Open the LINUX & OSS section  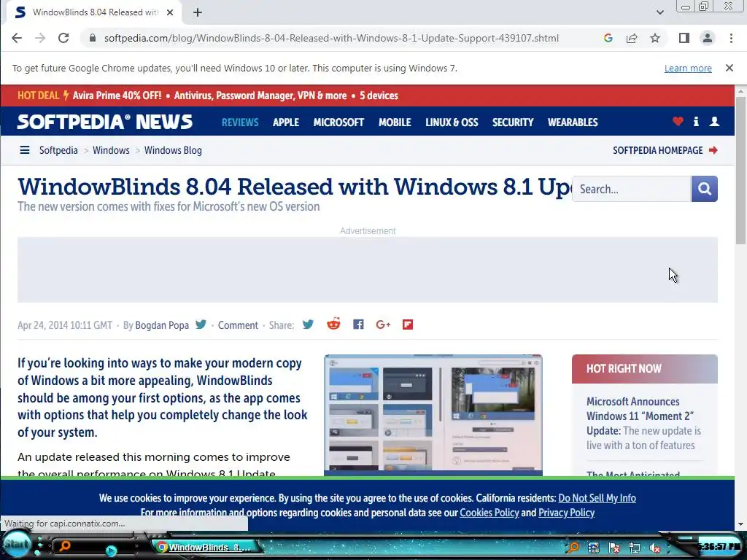(452, 122)
